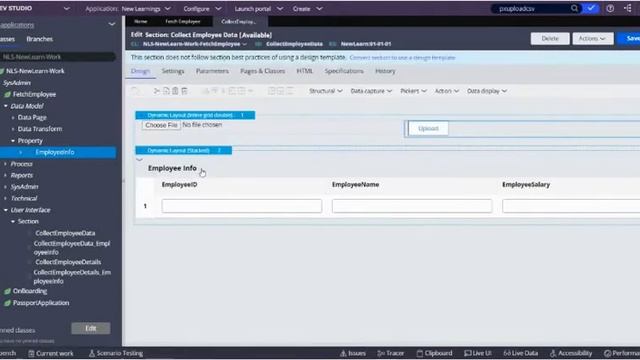Click the blue checkmark button beside search
Screen dimensions: 640x360
(x=591, y=8)
